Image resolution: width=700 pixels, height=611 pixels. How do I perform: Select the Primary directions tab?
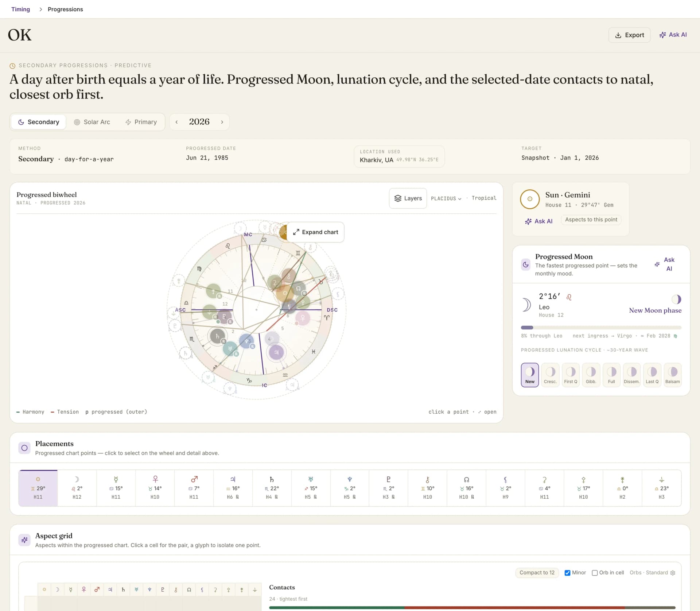[x=141, y=122]
